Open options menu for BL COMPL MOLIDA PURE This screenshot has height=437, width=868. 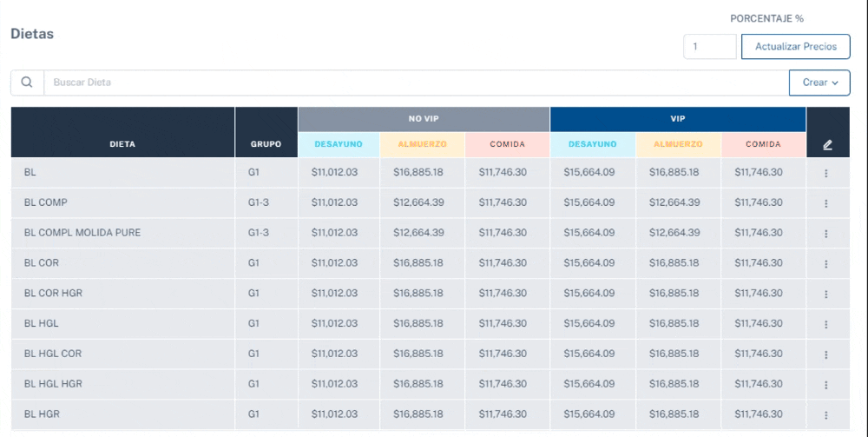[x=825, y=234]
